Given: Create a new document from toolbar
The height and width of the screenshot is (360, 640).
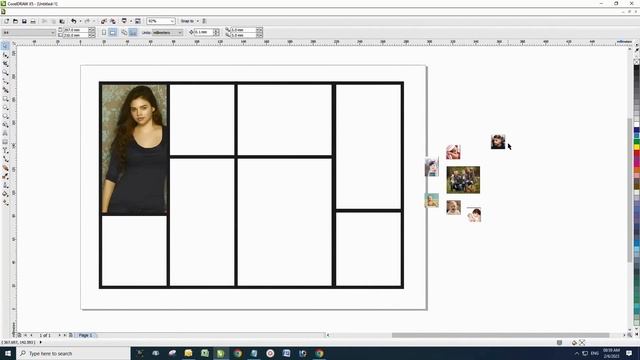Looking at the screenshot, I should (6, 21).
